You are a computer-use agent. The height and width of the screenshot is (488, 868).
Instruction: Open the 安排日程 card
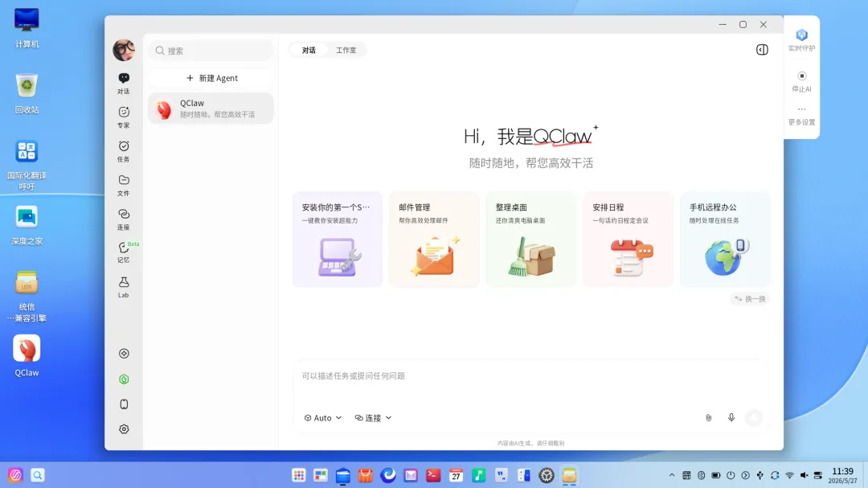[x=628, y=240]
